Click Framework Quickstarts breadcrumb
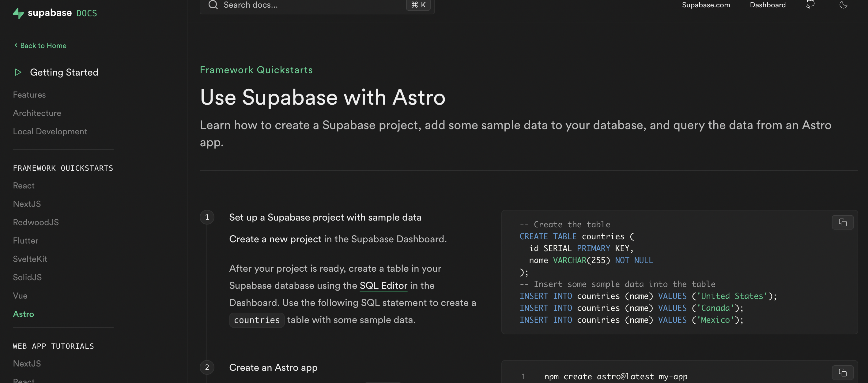Image resolution: width=868 pixels, height=383 pixels. click(x=256, y=70)
